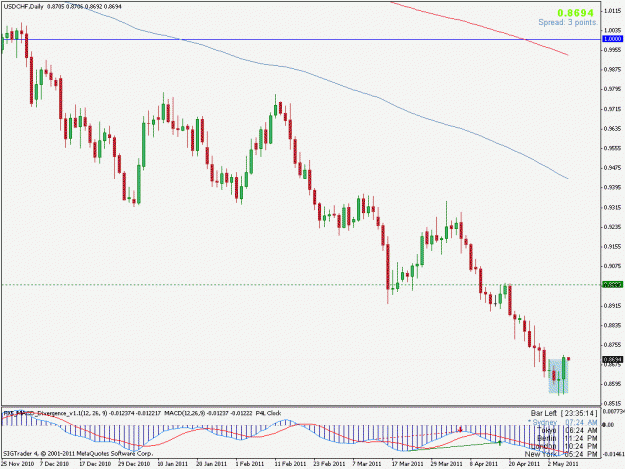Screen dimensions: 625x469
Task: Click the SIGTrader 4 MetaQuotes copyright text
Action: click(x=78, y=453)
